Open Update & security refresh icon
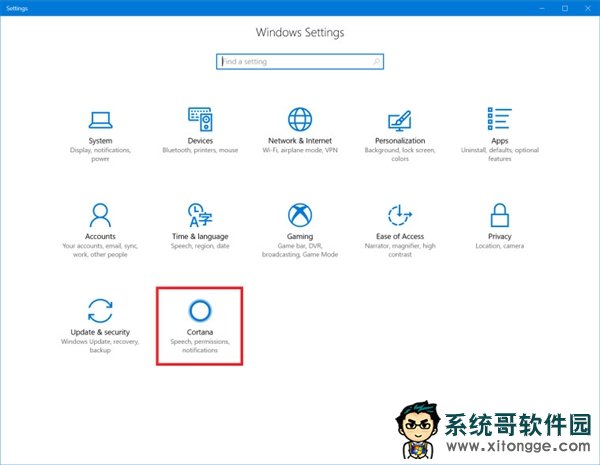This screenshot has width=600, height=465. (x=100, y=310)
